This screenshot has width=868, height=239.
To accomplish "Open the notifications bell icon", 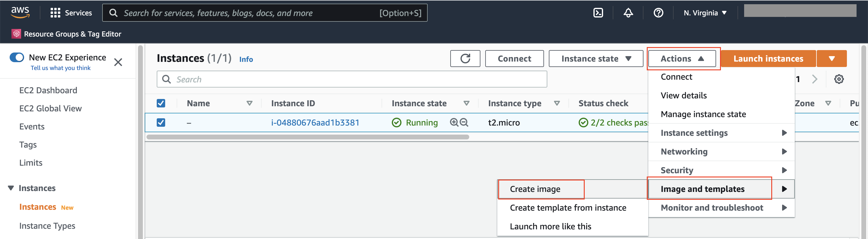I will 628,13.
